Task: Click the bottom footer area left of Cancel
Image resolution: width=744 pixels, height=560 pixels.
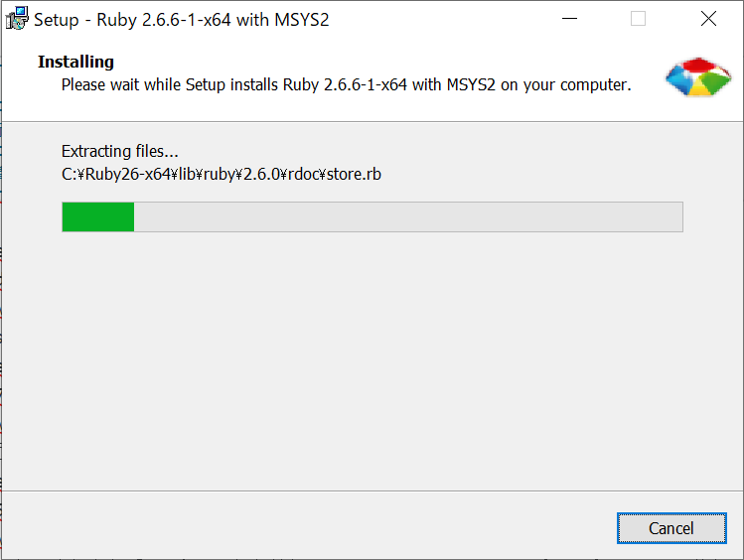Action: (x=308, y=526)
